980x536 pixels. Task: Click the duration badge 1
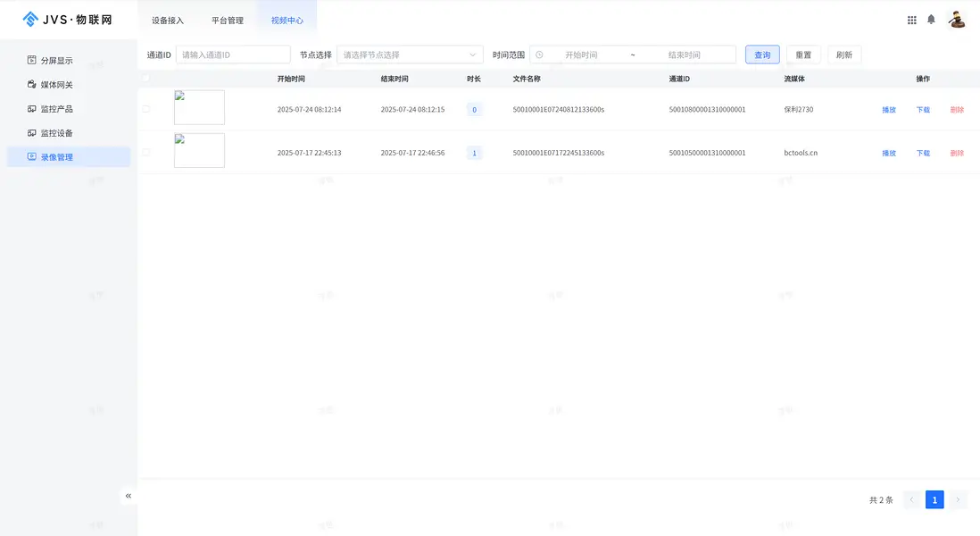pos(474,153)
